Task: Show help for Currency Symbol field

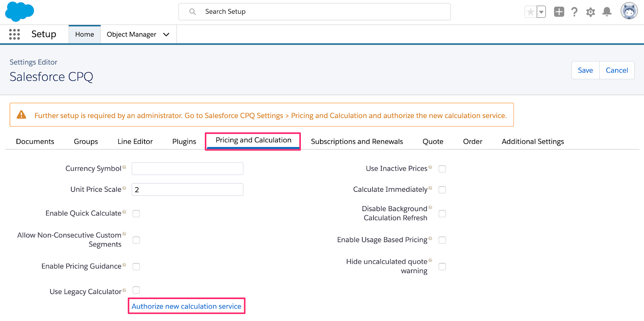Action: (124, 167)
